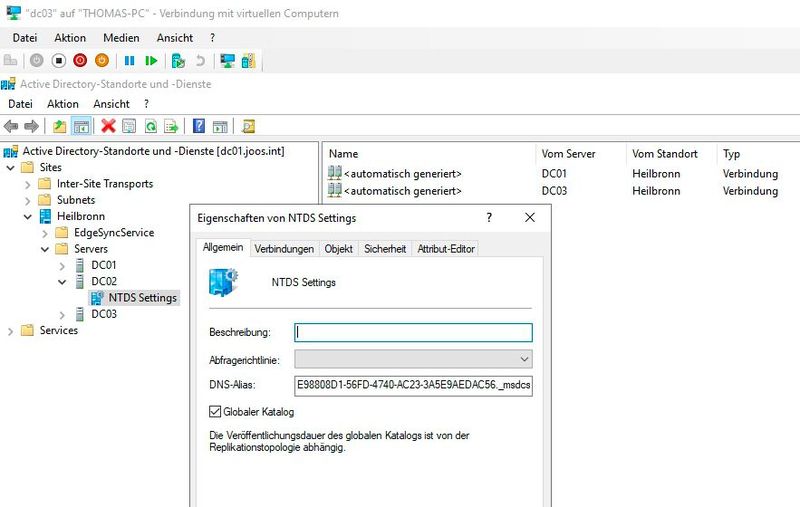Expand the EdgeSyncService node
The image size is (800, 507).
[x=45, y=233]
